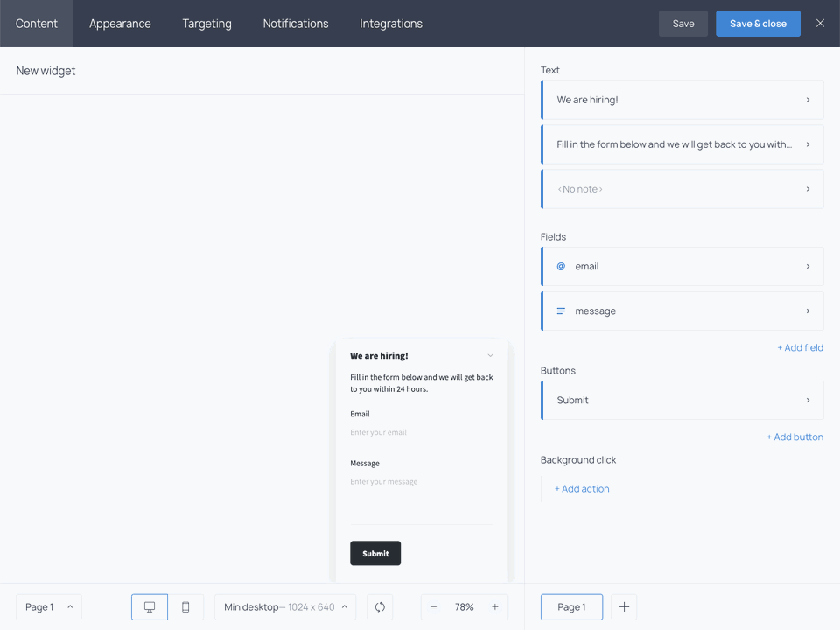This screenshot has width=840, height=630.
Task: Add a new field with '+ Add field'
Action: 800,347
